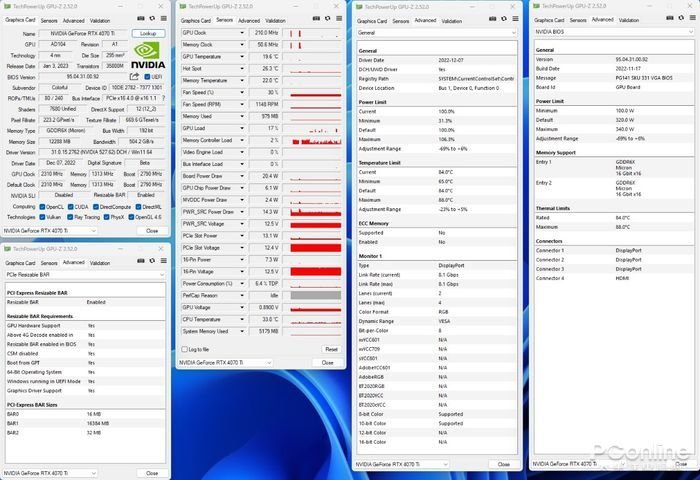Hamburger menu in the General advanced window
This screenshot has height=480, width=700.
pyautogui.click(x=516, y=19)
